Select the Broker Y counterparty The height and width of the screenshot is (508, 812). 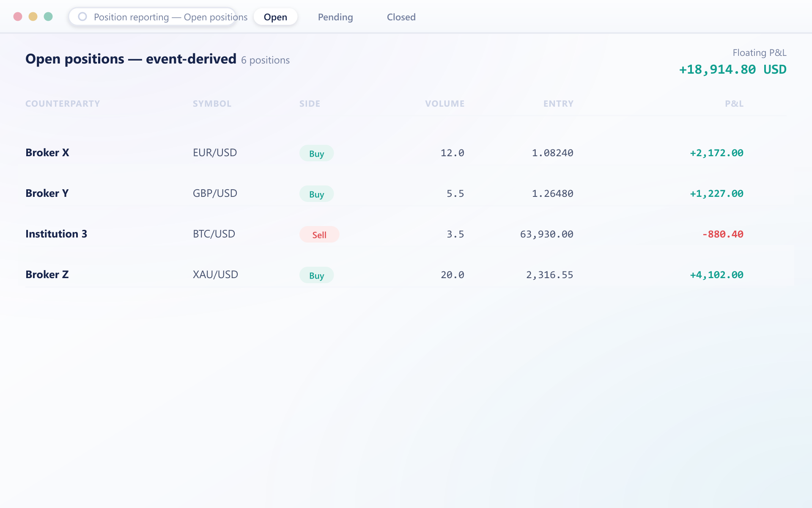[x=47, y=193]
